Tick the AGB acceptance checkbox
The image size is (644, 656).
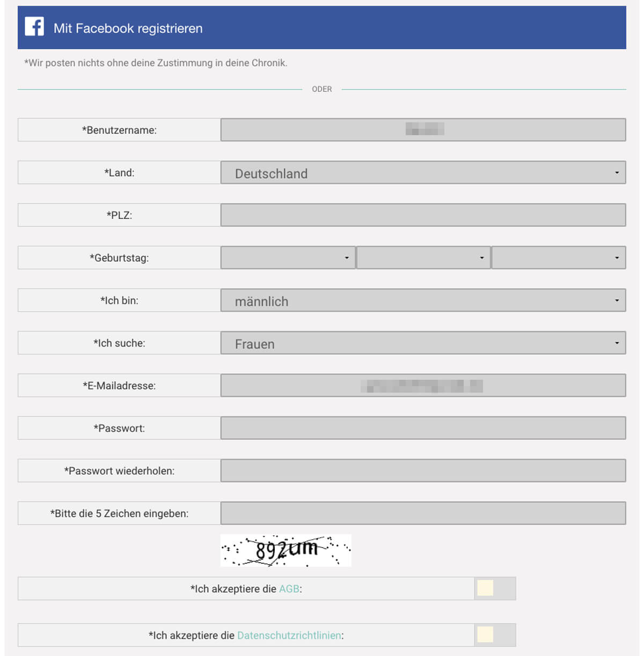coord(485,588)
